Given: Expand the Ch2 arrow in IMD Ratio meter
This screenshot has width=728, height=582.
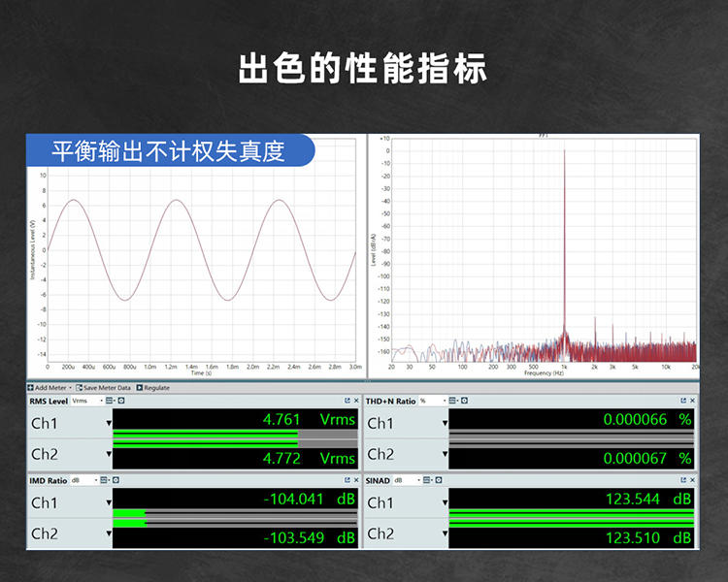Looking at the screenshot, I should tap(109, 533).
